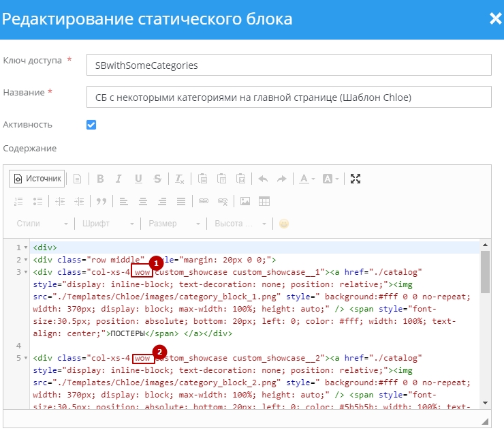Click the insert table icon
Viewport: 504px width, 435px height.
pos(264,201)
